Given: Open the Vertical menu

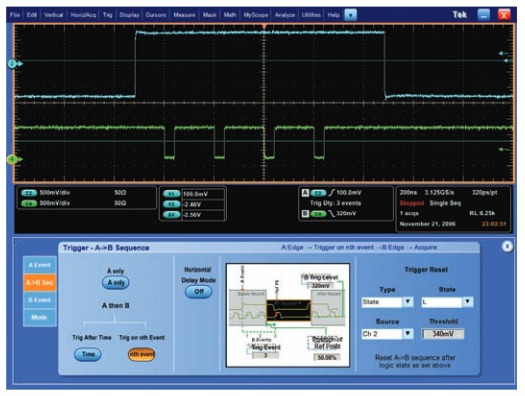Looking at the screenshot, I should [54, 15].
